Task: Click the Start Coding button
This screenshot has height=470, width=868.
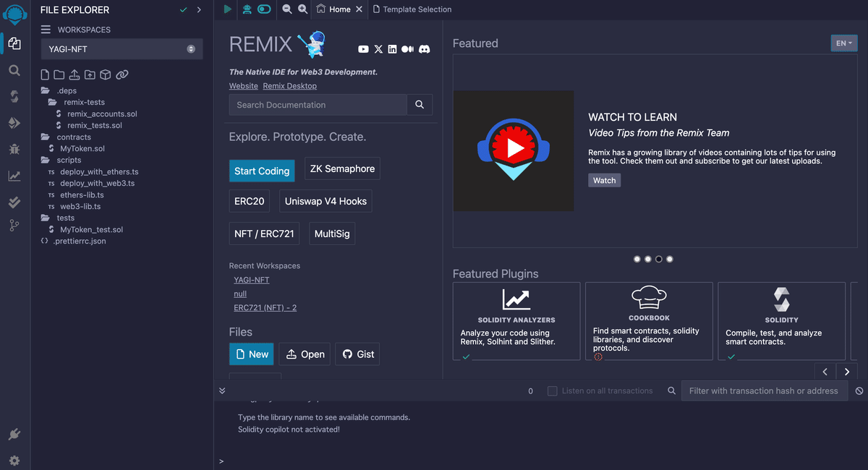Action: pos(262,171)
